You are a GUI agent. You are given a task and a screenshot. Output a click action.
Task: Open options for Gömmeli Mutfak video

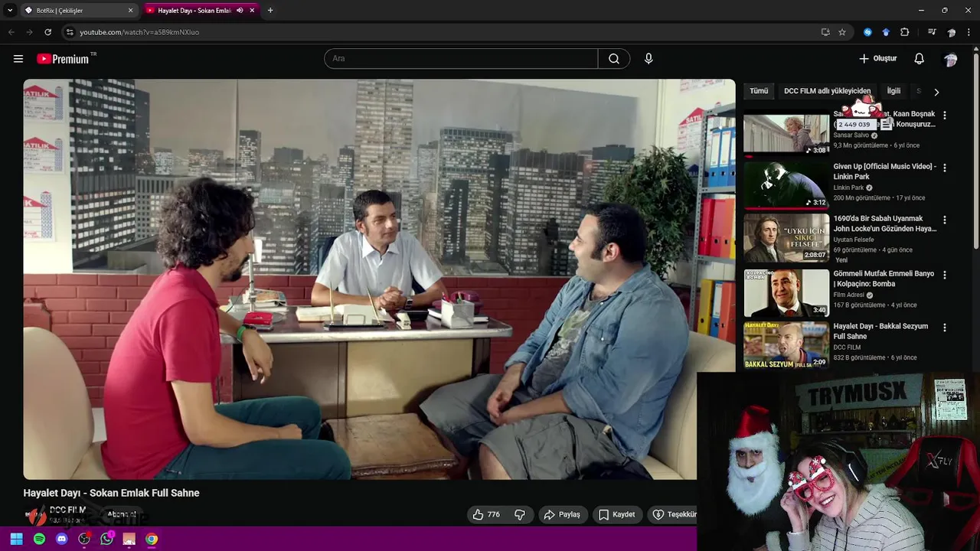tap(944, 275)
